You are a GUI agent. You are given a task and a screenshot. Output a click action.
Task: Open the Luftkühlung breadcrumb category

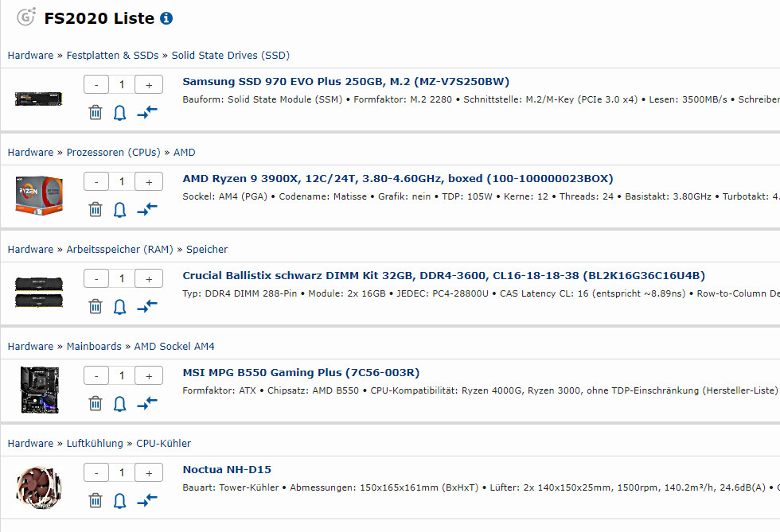95,443
